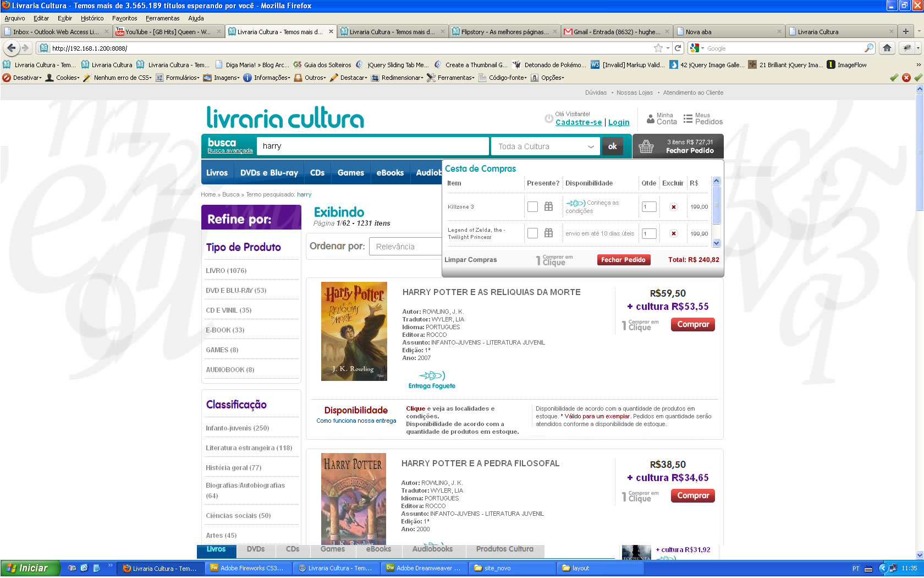Open the Ordenar por Relevância dropdown
This screenshot has width=924, height=578.
click(405, 246)
